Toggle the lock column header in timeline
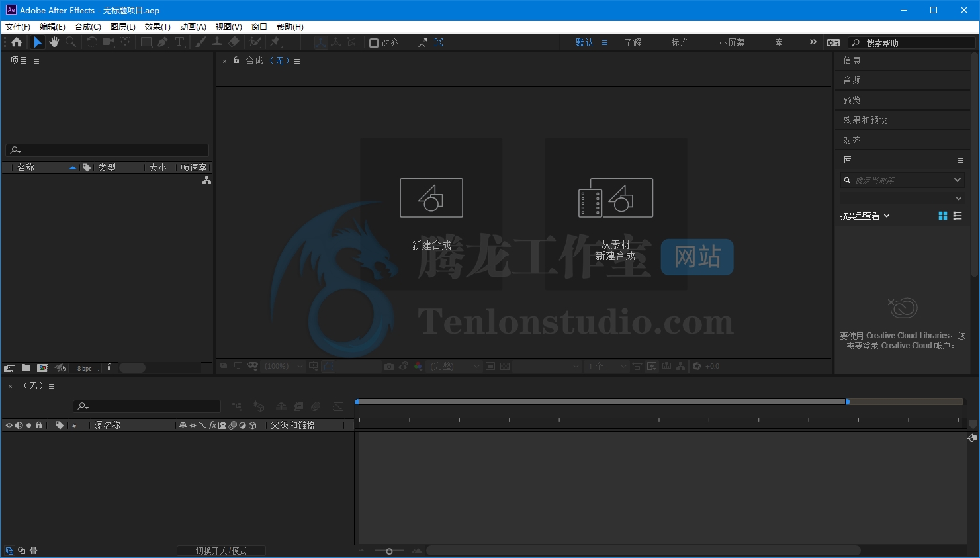980x558 pixels. 38,425
